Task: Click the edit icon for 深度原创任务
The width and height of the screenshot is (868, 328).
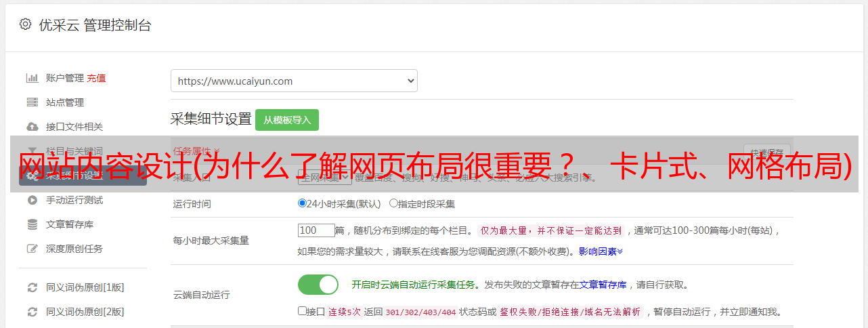Action: 32,249
